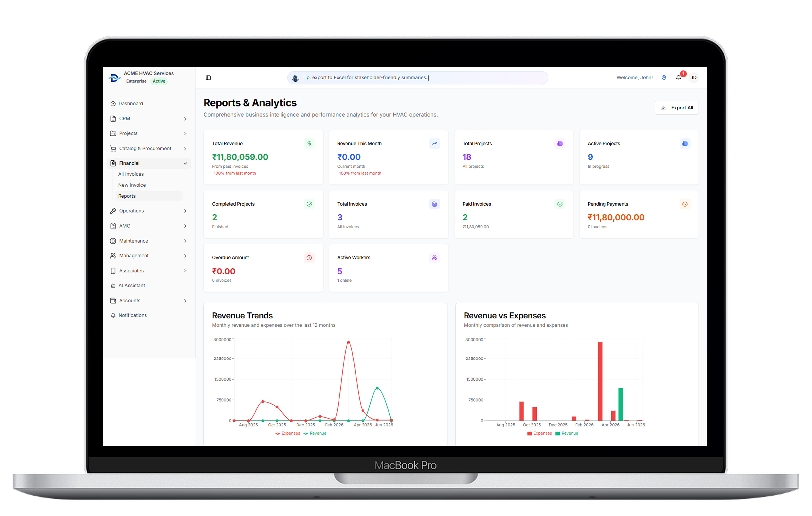Expand the Management menu chevron
Viewport: 812px width, 516px height.
(185, 256)
